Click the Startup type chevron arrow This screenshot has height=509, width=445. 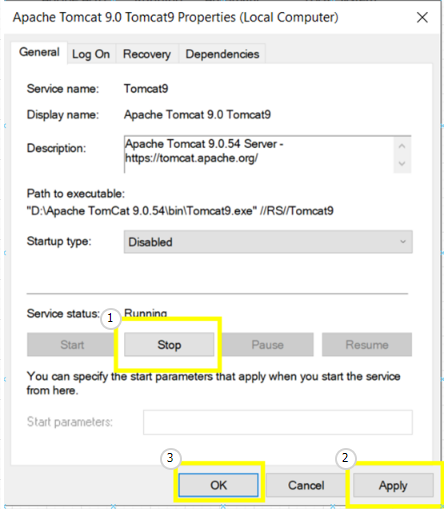(403, 242)
